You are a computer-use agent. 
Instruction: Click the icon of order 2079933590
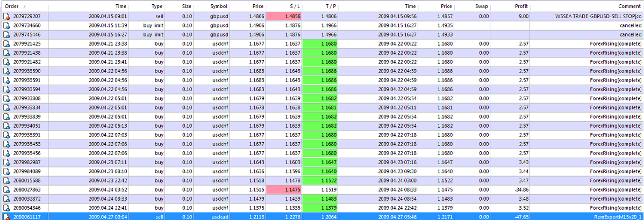(x=6, y=71)
